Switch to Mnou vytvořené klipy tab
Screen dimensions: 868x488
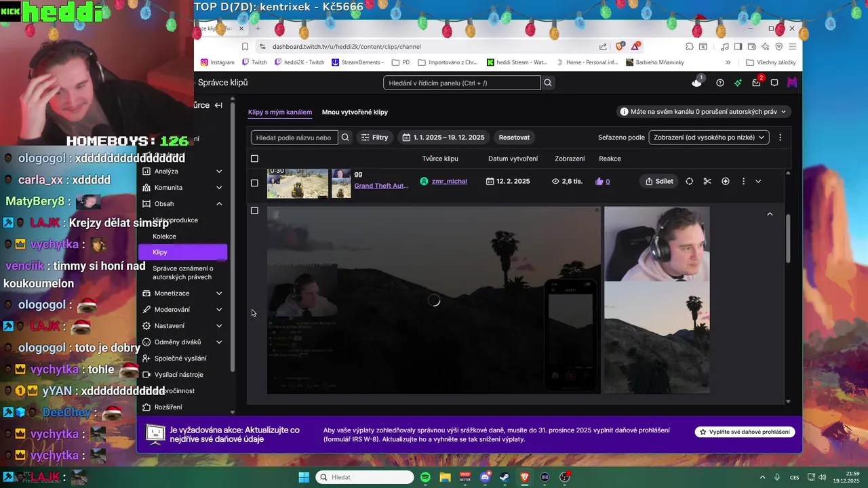click(x=355, y=113)
